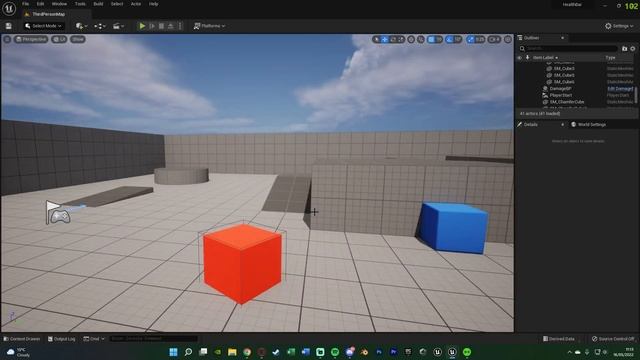Open the Actor menu
640x360 pixels.
coord(136,4)
